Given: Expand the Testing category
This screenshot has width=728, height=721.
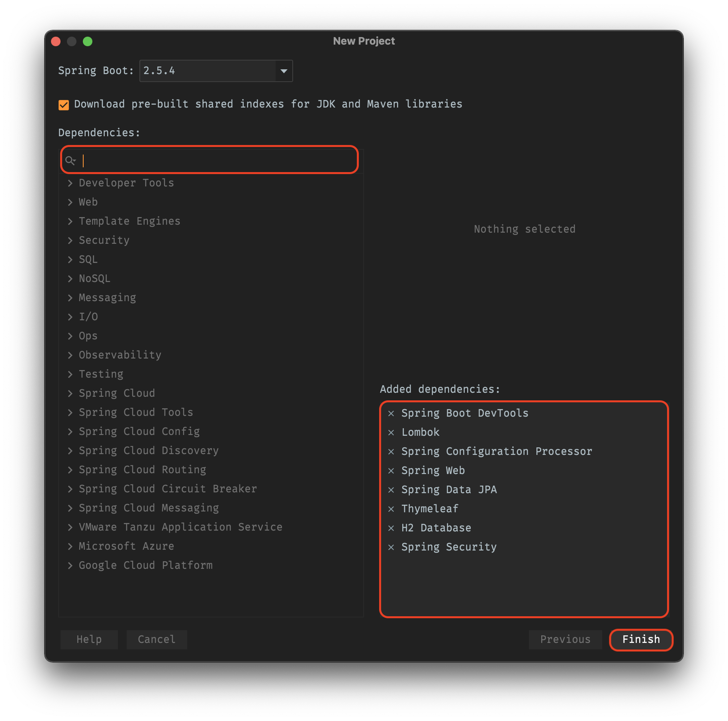Looking at the screenshot, I should (x=70, y=374).
